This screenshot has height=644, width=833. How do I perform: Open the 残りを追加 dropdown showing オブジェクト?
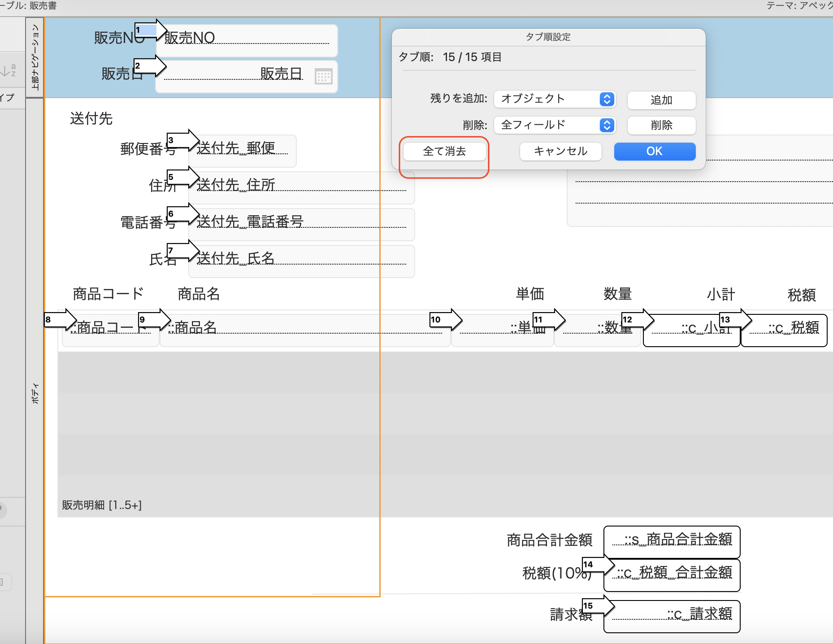(x=555, y=99)
